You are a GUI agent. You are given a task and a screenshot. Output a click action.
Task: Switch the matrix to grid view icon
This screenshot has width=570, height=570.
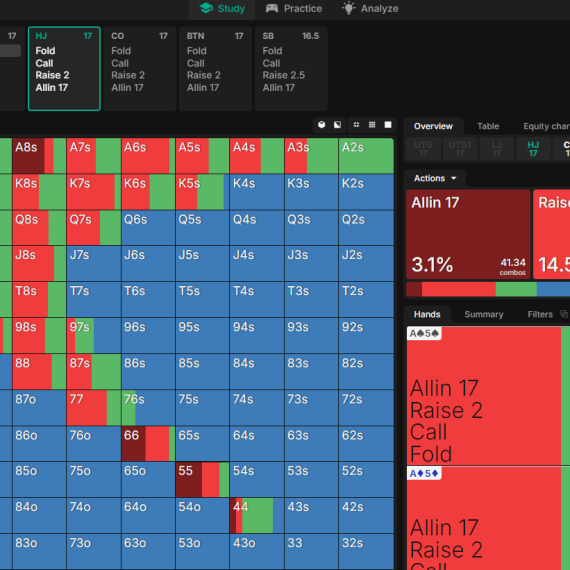[372, 125]
